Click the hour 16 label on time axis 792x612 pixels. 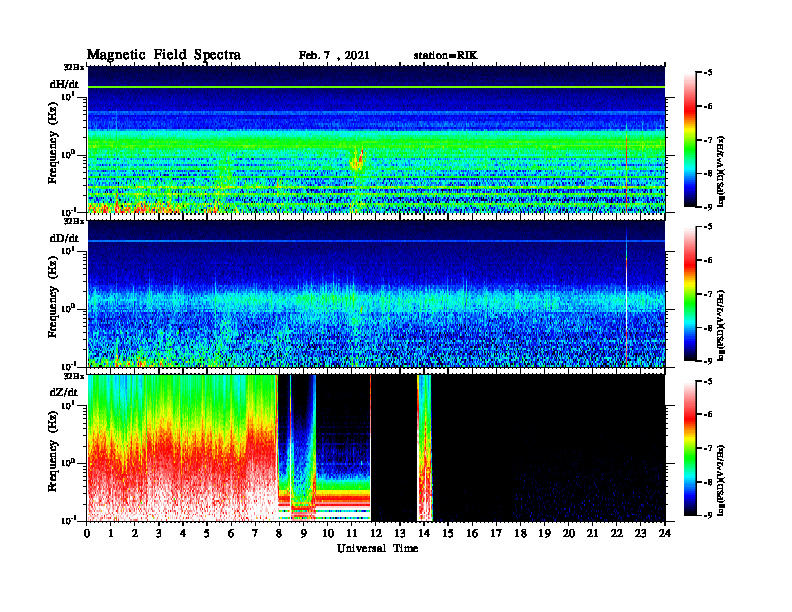[472, 534]
